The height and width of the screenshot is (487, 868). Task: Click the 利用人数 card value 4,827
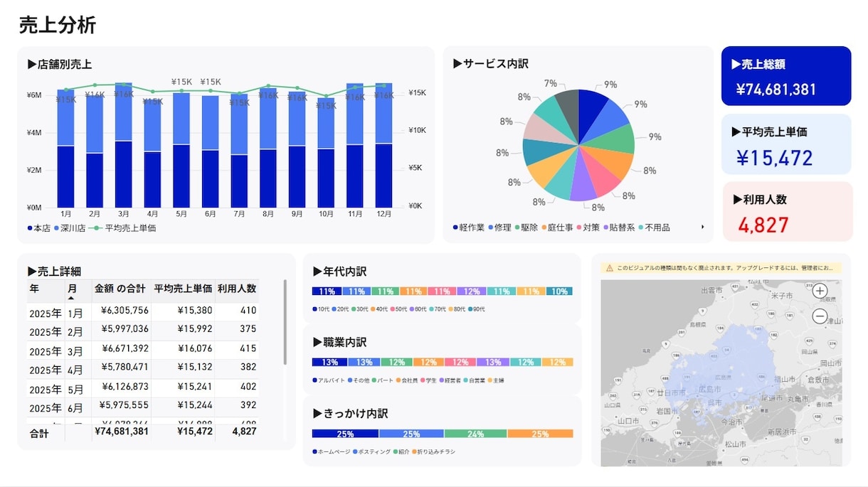pyautogui.click(x=763, y=225)
